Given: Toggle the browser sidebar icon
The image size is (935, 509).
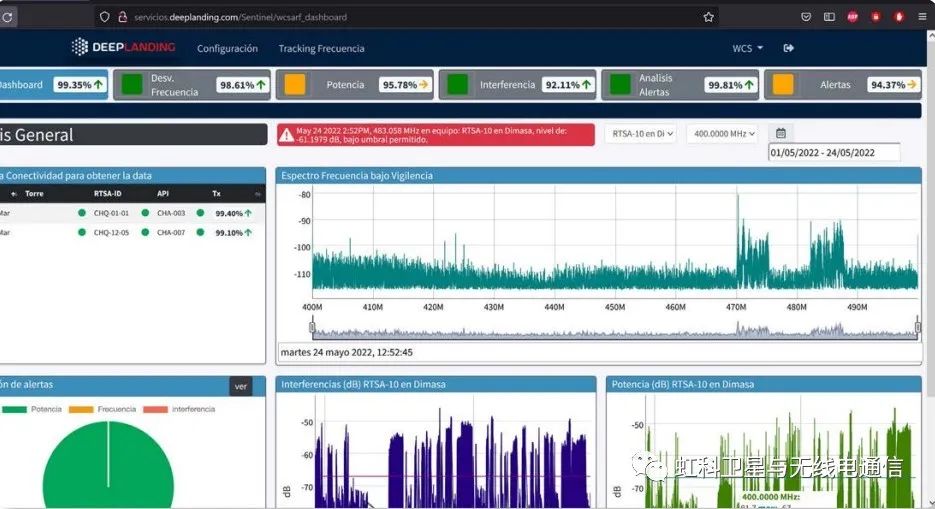Looking at the screenshot, I should click(829, 17).
